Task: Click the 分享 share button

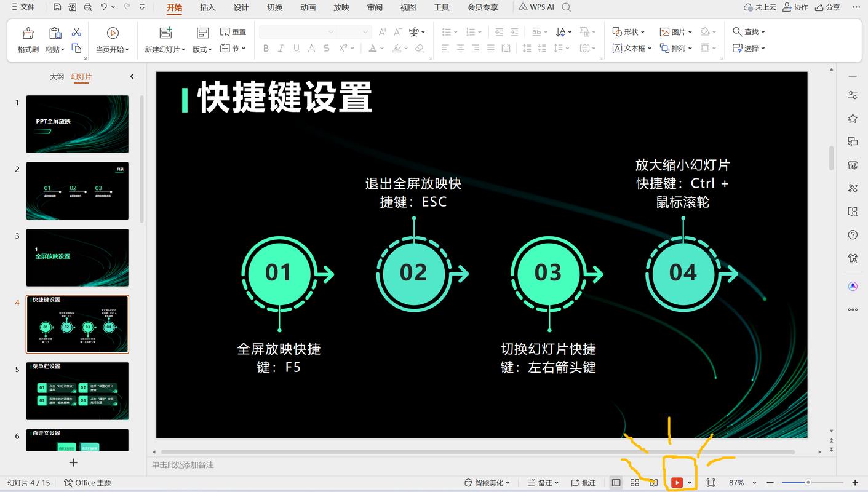Action: pos(827,7)
